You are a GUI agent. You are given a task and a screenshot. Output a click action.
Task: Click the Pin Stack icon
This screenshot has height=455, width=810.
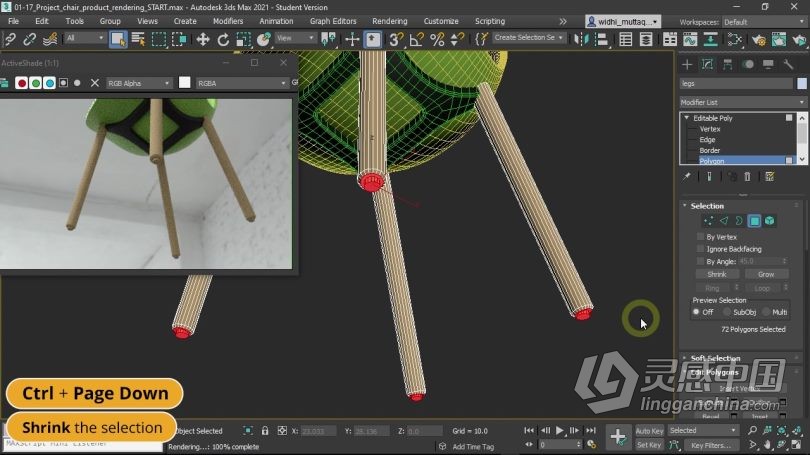pyautogui.click(x=687, y=177)
